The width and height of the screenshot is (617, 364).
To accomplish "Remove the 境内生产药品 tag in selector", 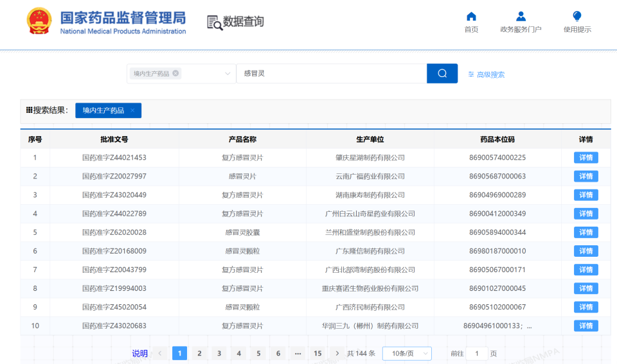I will [175, 73].
